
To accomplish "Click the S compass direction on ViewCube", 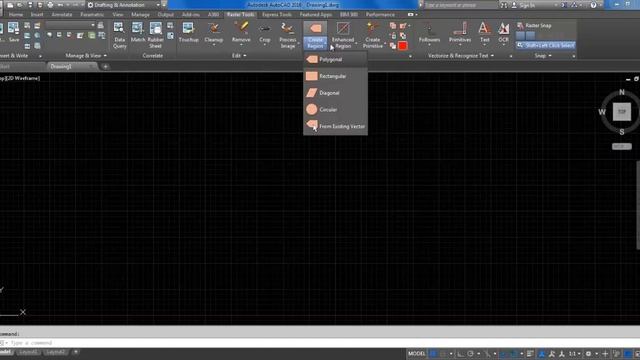I will click(x=622, y=132).
